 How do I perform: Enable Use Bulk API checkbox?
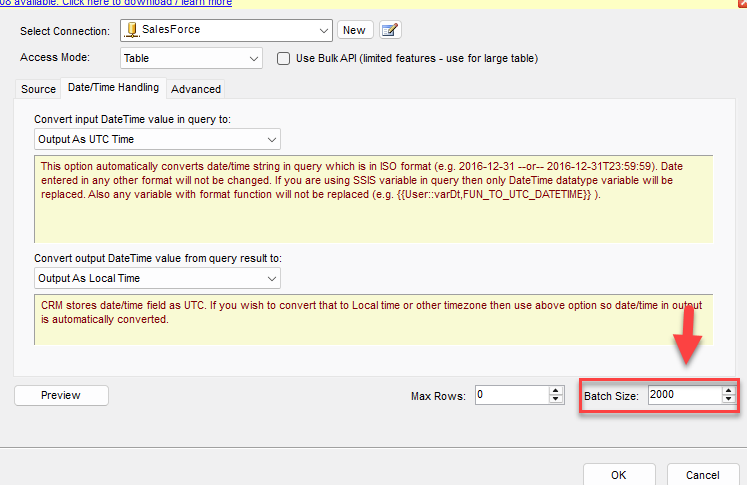tap(284, 58)
